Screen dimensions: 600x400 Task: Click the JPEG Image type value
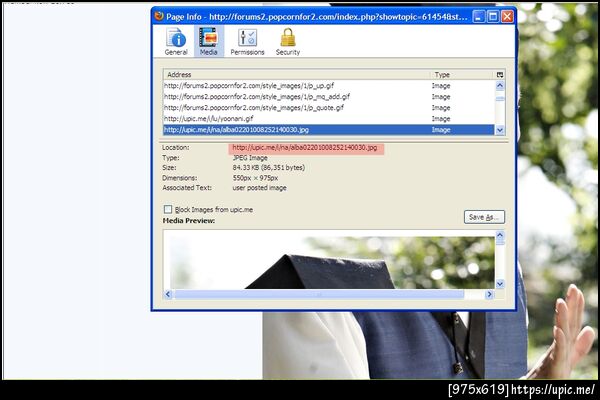[x=250, y=158]
